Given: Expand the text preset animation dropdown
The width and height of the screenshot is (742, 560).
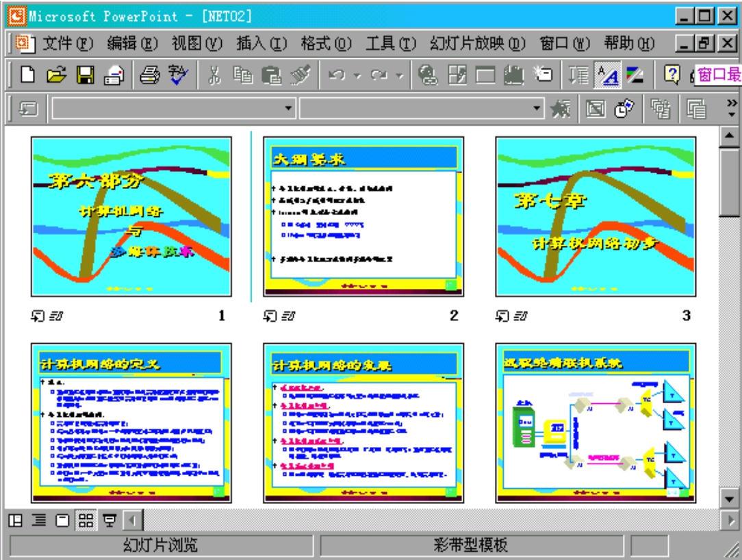Looking at the screenshot, I should (x=537, y=109).
